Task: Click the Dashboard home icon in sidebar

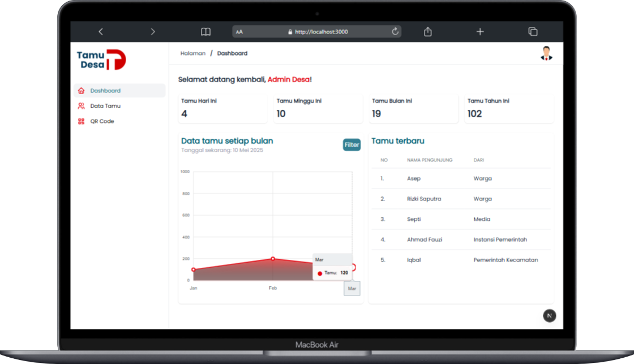Action: click(81, 91)
